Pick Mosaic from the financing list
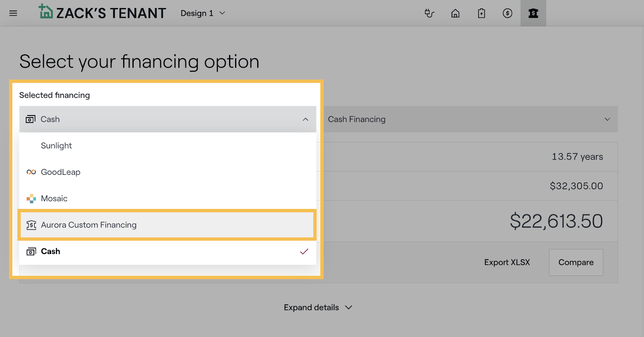The height and width of the screenshot is (337, 644). click(x=54, y=198)
